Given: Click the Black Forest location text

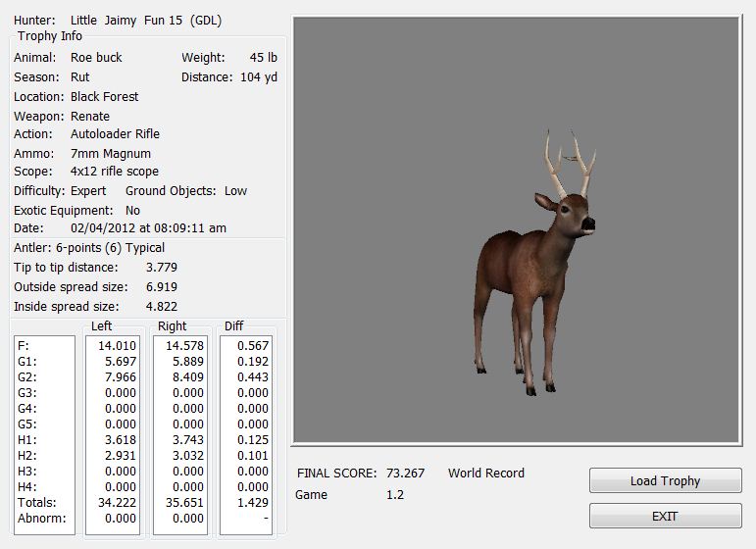Looking at the screenshot, I should click(104, 97).
